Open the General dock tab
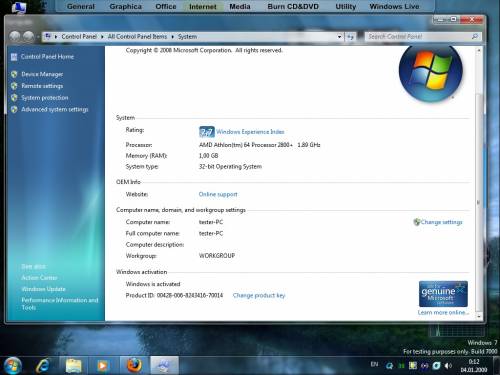This screenshot has height=375, width=500. (81, 6)
